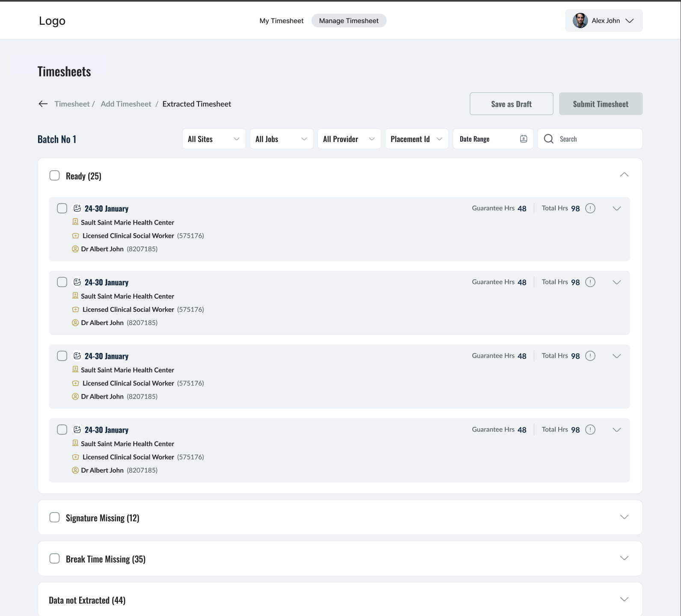Click Alex John profile avatar
The height and width of the screenshot is (616, 681).
point(580,21)
